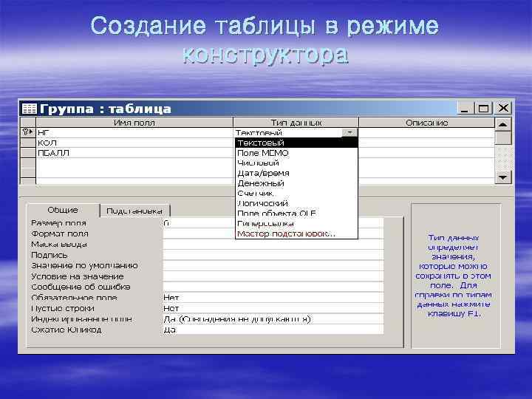This screenshot has width=532, height=399.
Task: Click the primary key row selector for НГ
Action: point(28,132)
